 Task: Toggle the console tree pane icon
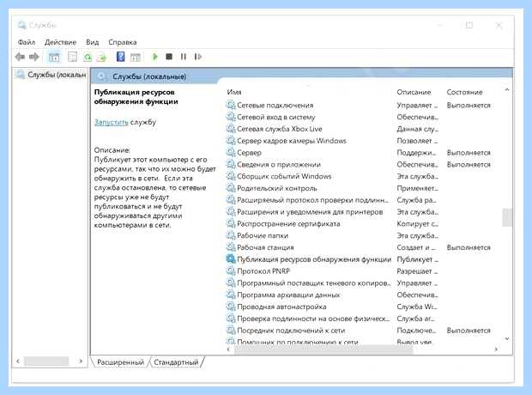click(53, 57)
